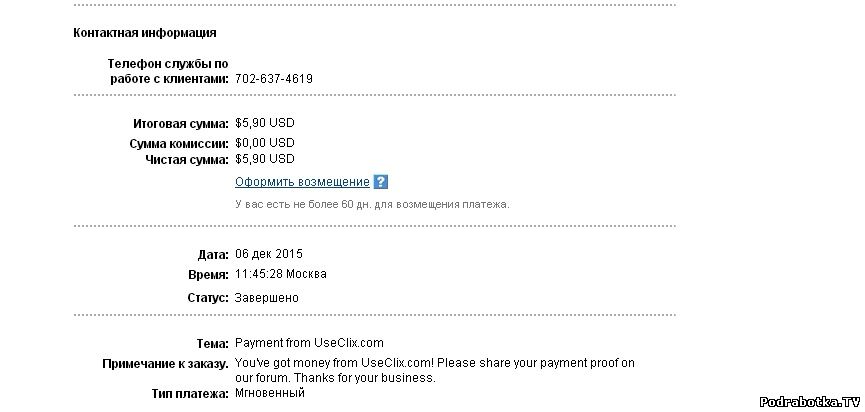
Task: Click the Сумма комиссии label
Action: [179, 144]
